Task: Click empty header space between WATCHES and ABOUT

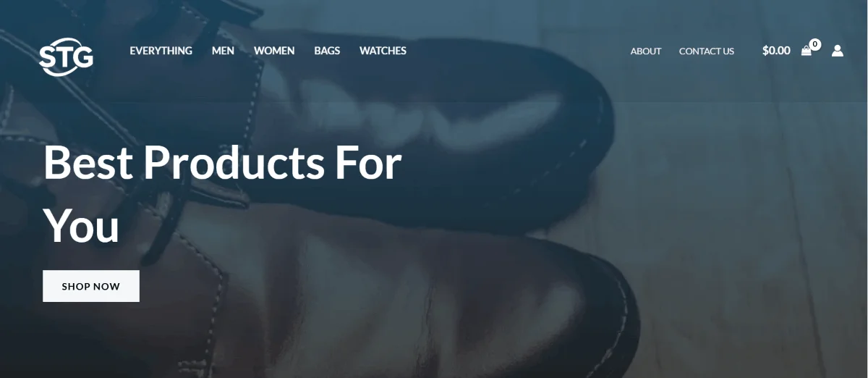Action: point(517,51)
